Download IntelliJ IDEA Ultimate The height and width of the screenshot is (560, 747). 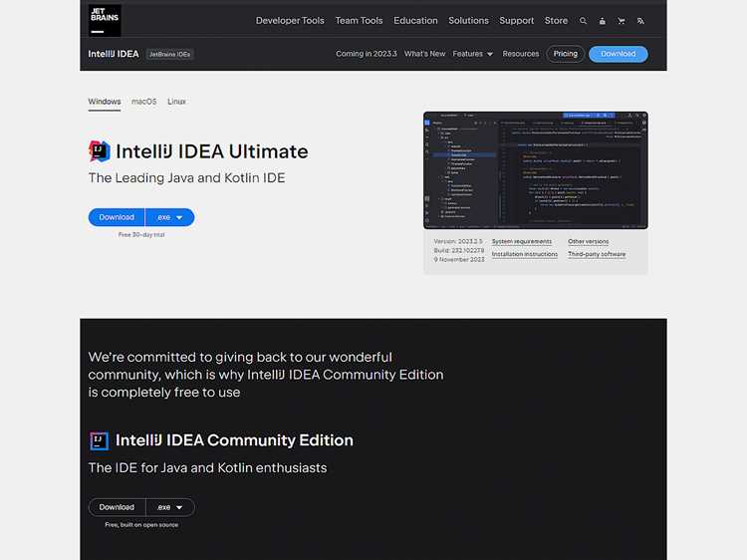click(x=117, y=217)
